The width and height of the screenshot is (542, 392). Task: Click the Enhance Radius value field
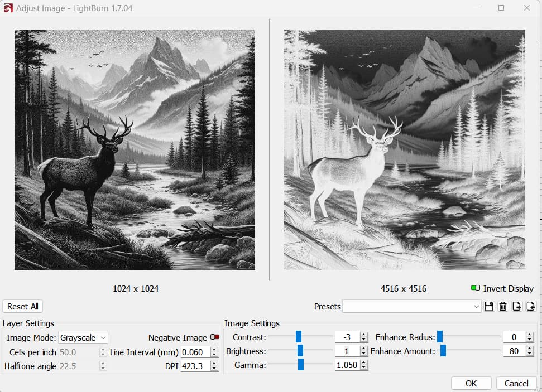click(x=514, y=337)
